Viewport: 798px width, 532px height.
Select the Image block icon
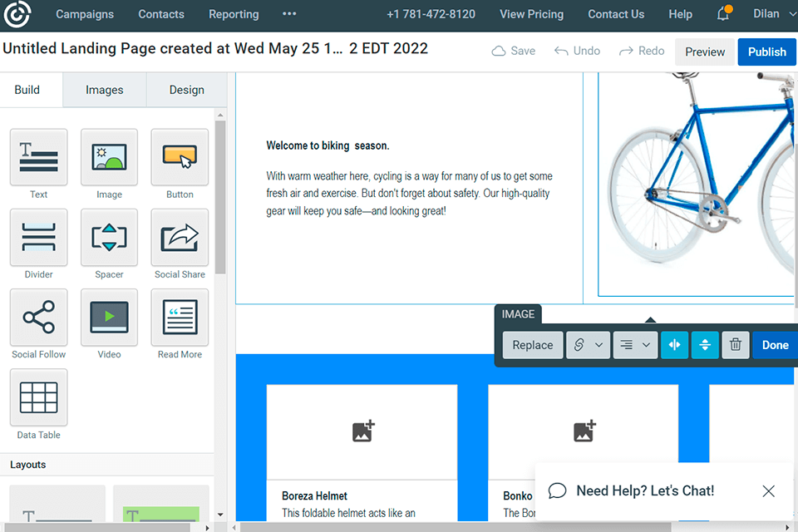tap(109, 157)
